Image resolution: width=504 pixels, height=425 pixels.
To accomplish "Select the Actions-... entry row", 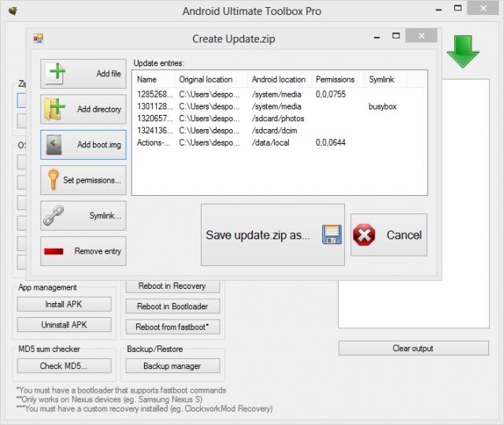I will 280,142.
